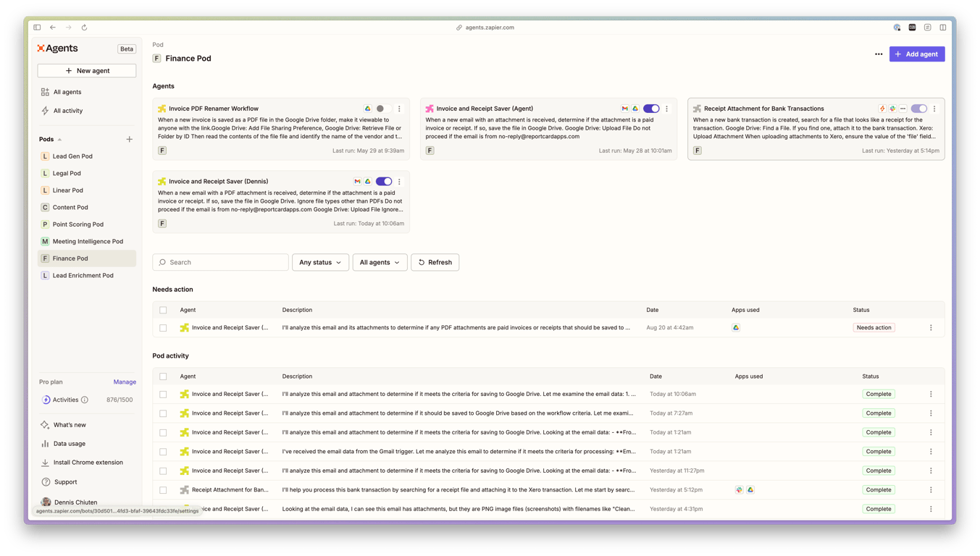Open row menu for the Yesterday at 5:12pm activity
This screenshot has width=980, height=556.
coord(931,490)
